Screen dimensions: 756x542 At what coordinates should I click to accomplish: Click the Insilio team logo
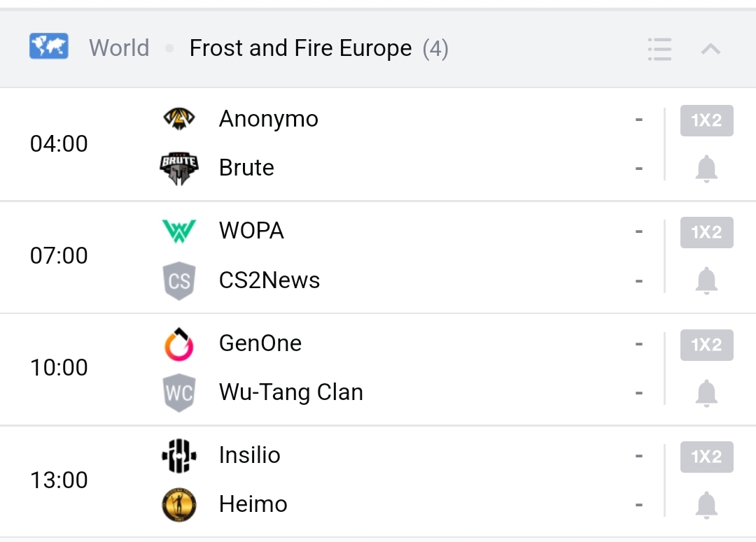pyautogui.click(x=179, y=456)
